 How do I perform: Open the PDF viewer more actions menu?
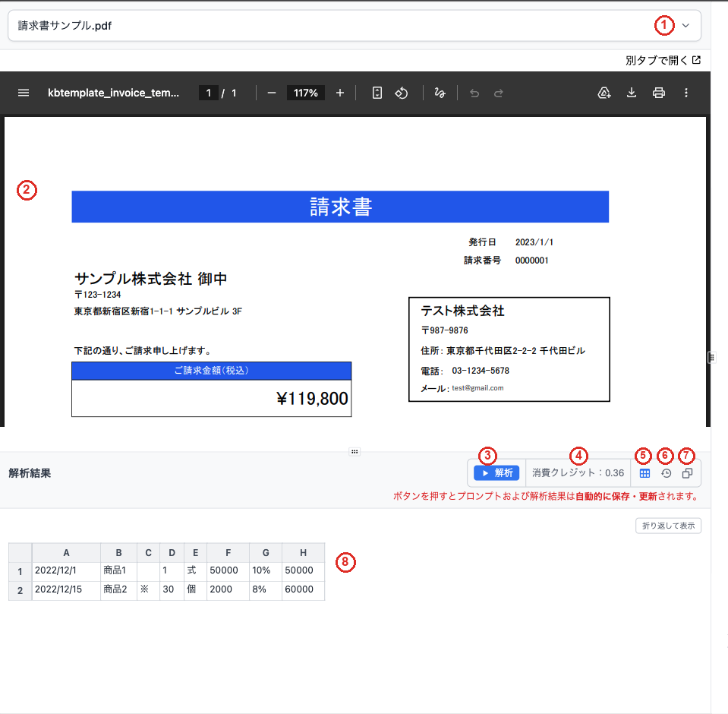click(x=685, y=93)
